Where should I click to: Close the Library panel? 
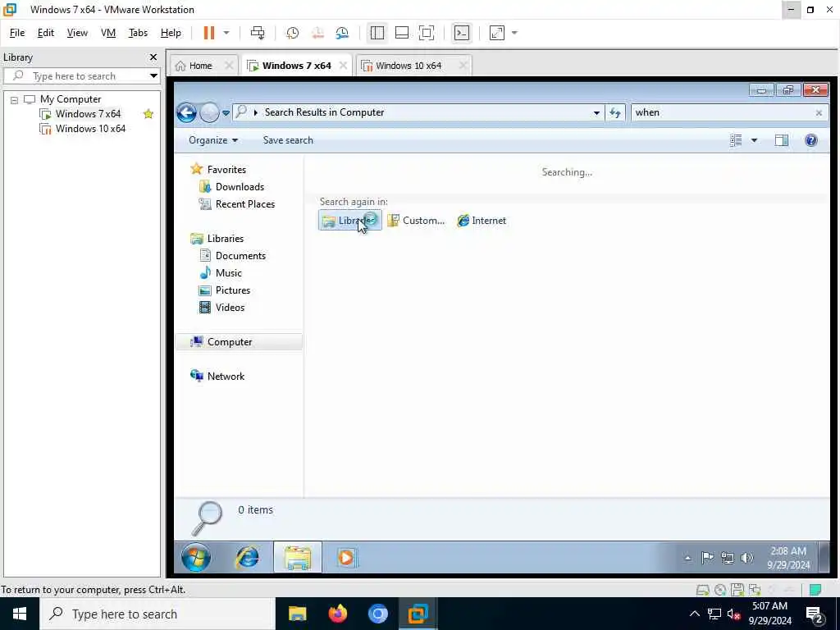click(x=153, y=57)
